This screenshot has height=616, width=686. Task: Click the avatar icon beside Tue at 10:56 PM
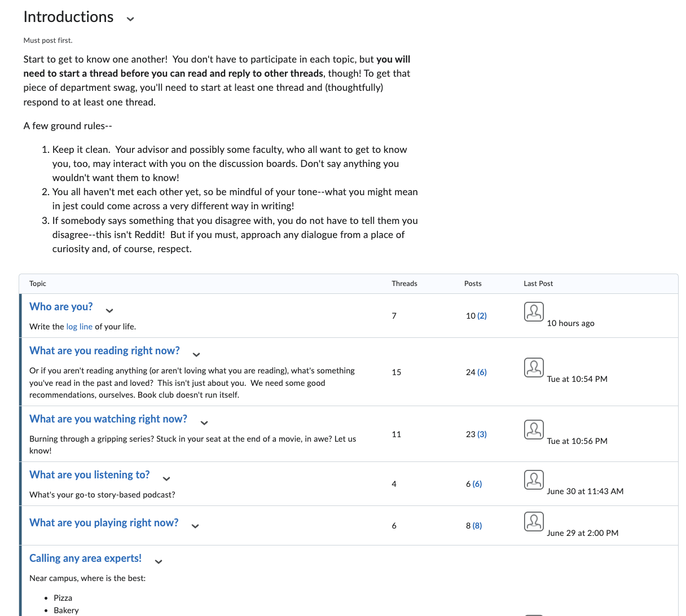tap(534, 429)
